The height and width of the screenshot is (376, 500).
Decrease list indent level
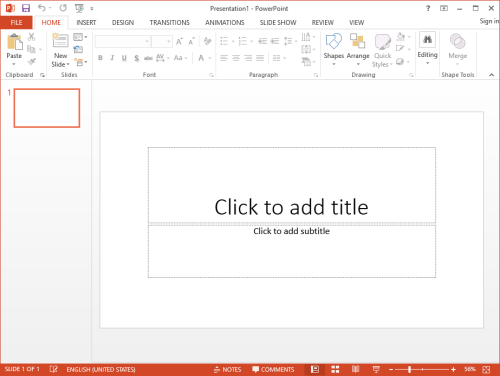pos(263,41)
